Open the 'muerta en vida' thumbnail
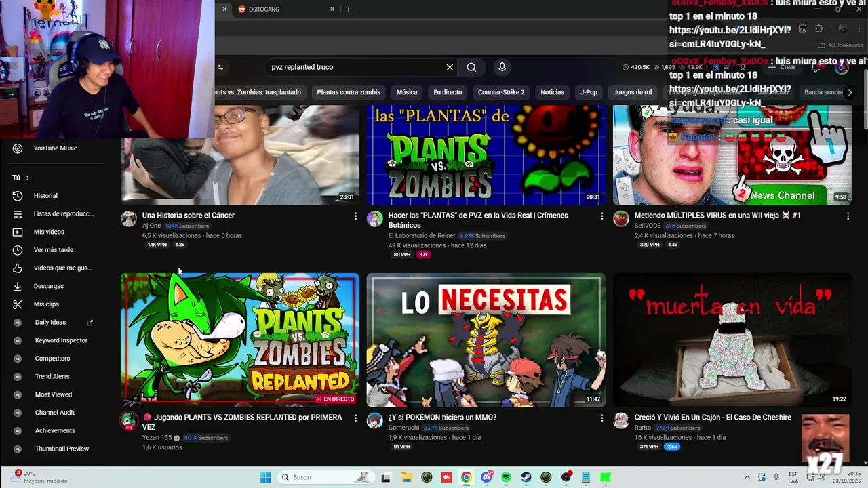The image size is (868, 488). pyautogui.click(x=732, y=340)
